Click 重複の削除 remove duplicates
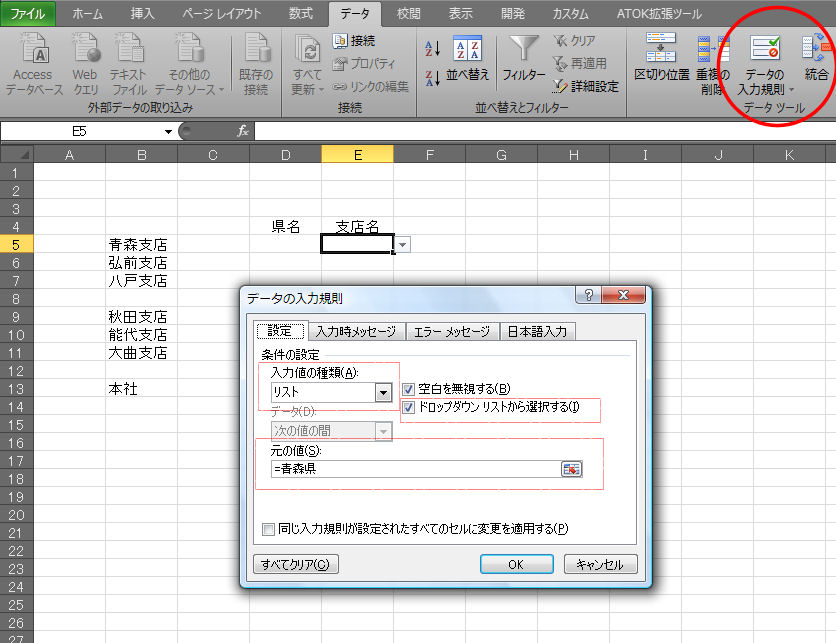The image size is (836, 643). (x=713, y=64)
